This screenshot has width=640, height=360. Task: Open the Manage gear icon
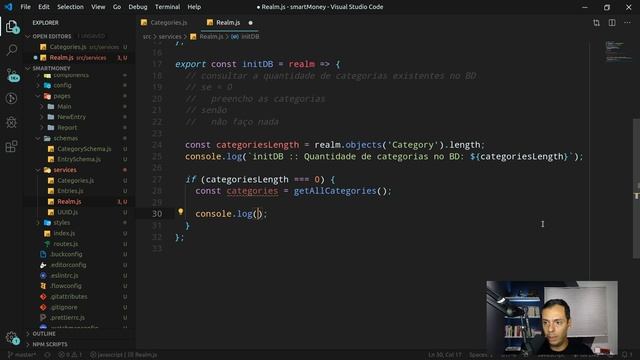click(12, 338)
